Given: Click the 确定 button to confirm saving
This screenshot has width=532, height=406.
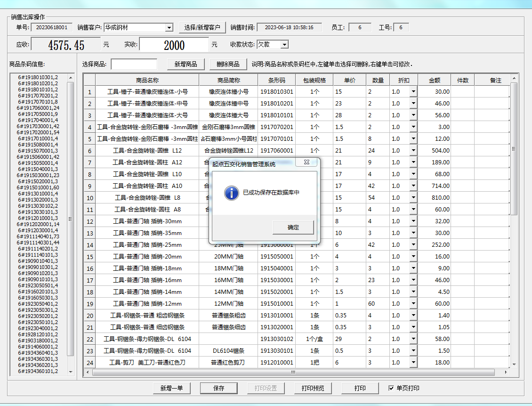Looking at the screenshot, I should tap(293, 227).
